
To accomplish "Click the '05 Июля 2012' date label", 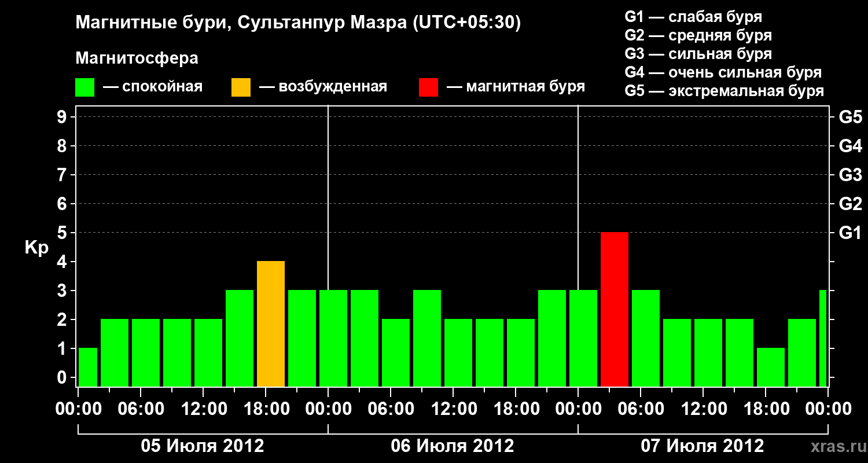I will click(203, 446).
